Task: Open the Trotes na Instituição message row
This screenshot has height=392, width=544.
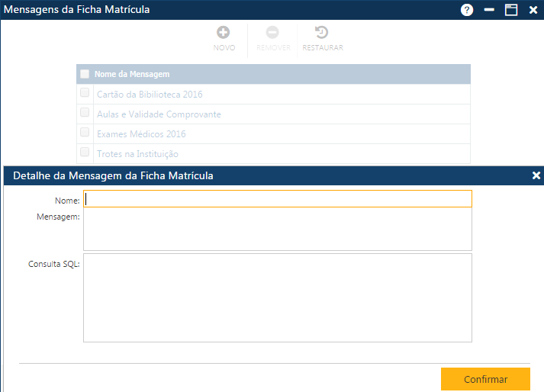Action: click(137, 154)
